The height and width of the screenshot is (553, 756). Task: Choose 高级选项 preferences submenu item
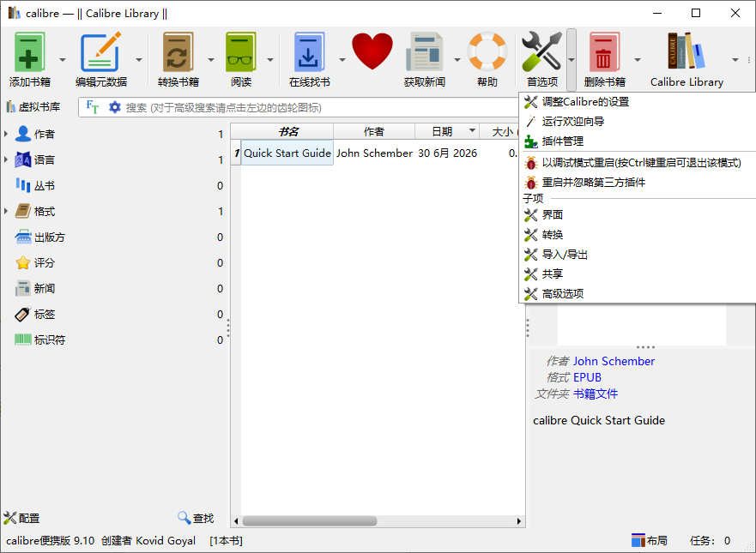638,294
